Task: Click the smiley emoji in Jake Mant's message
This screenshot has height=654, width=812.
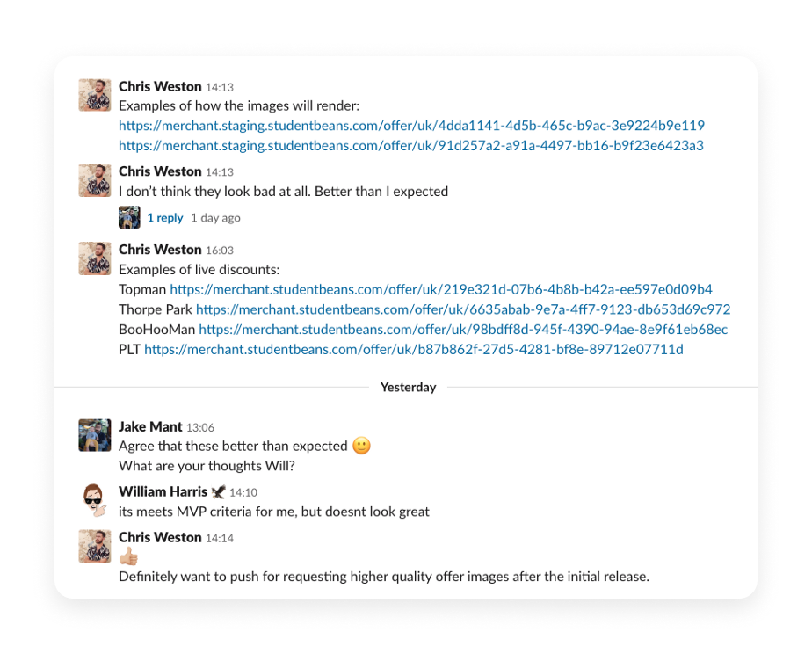Action: (x=363, y=445)
